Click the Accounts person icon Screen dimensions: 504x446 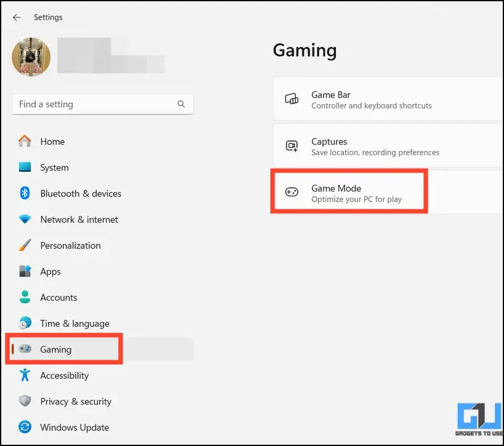(25, 297)
